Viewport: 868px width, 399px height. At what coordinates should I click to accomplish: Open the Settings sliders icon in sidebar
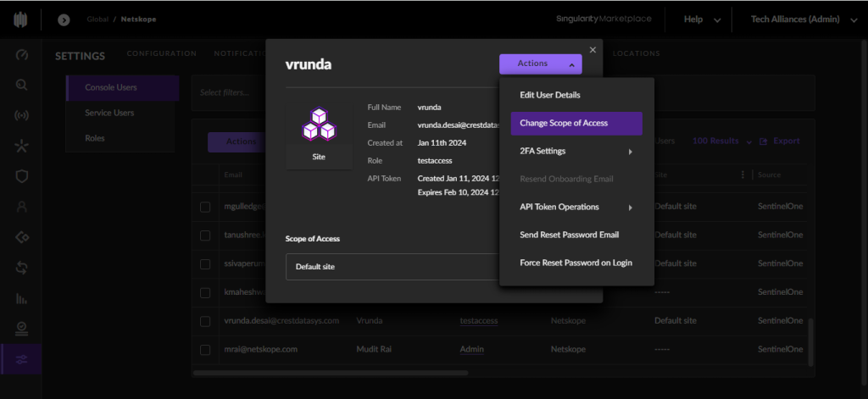21,360
